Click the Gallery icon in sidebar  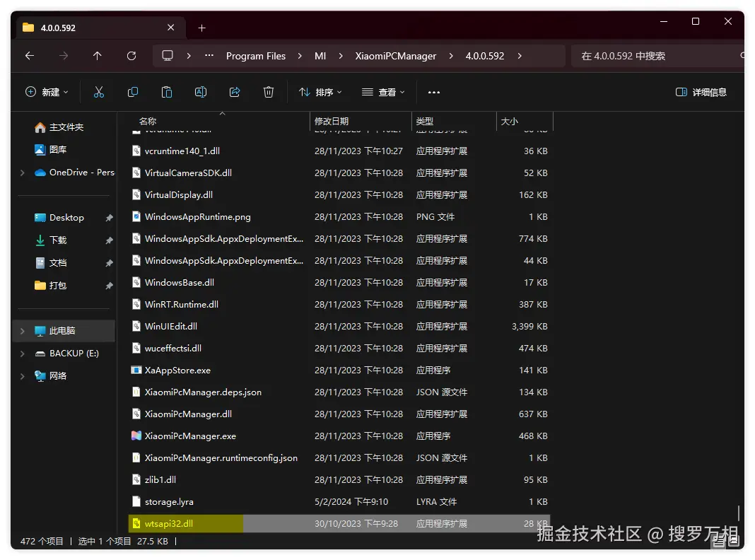[40, 150]
